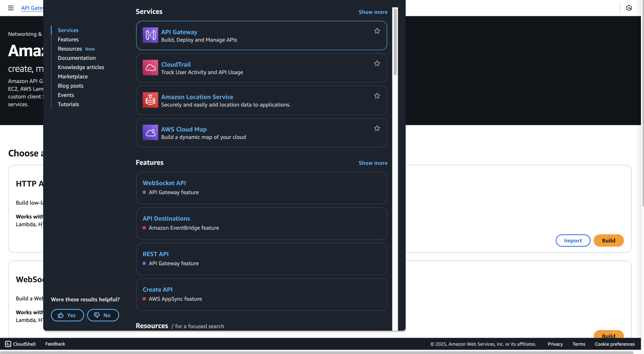
Task: Open CloudShell from the footer
Action: [20, 344]
